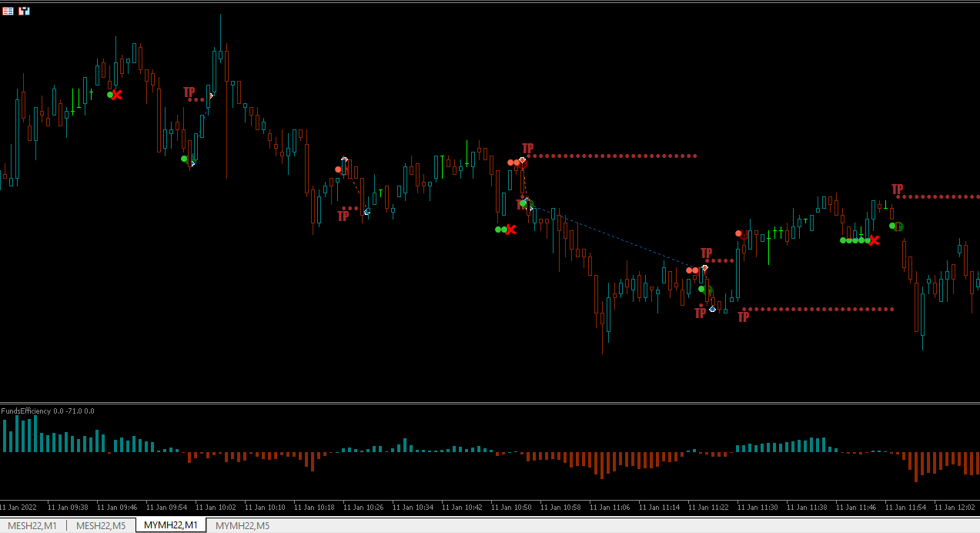Click the '11 Jan 10:50' time label
Viewport: 980px width, 533px height.
click(x=511, y=508)
